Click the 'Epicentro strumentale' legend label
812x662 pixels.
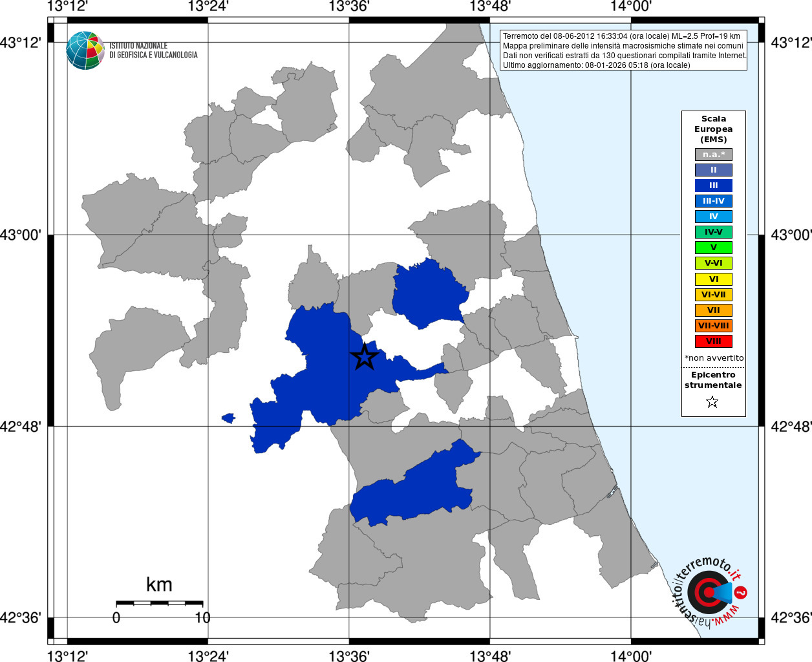coord(713,380)
